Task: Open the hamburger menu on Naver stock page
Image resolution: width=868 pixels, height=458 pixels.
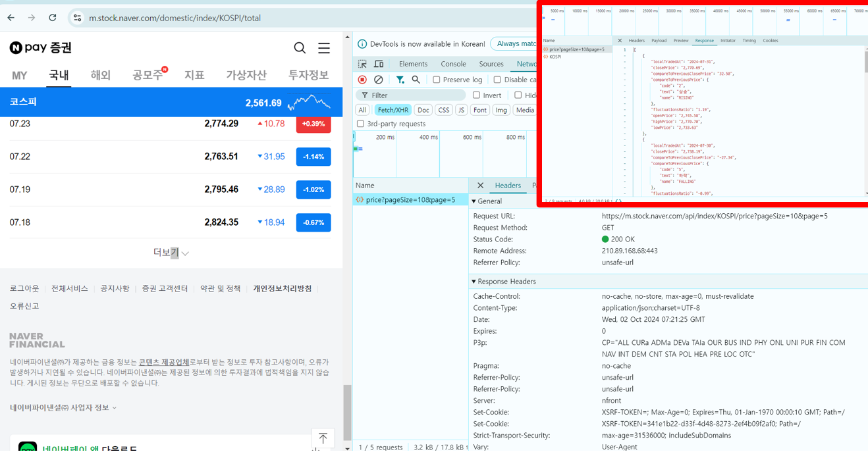Action: (x=324, y=47)
